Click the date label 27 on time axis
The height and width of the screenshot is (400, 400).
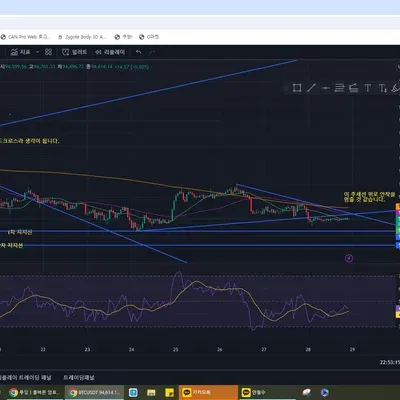point(264,349)
